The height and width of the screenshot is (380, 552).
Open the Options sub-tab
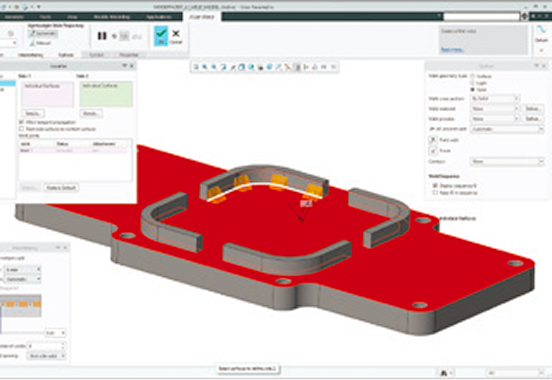66,55
